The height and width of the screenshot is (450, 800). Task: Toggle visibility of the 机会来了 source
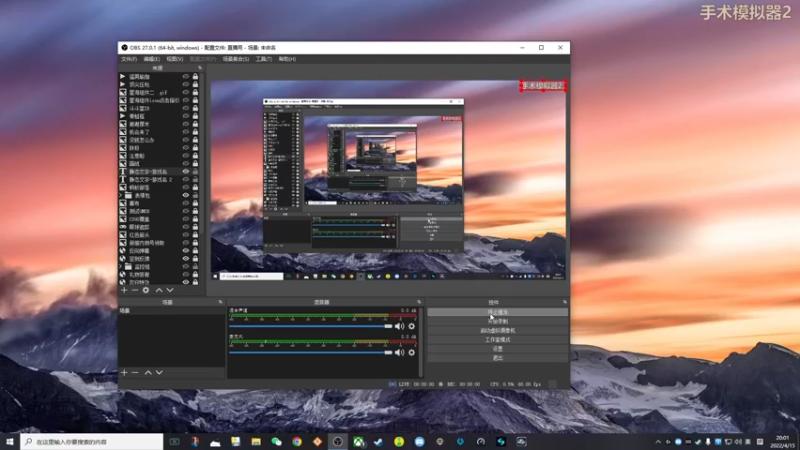click(x=186, y=132)
